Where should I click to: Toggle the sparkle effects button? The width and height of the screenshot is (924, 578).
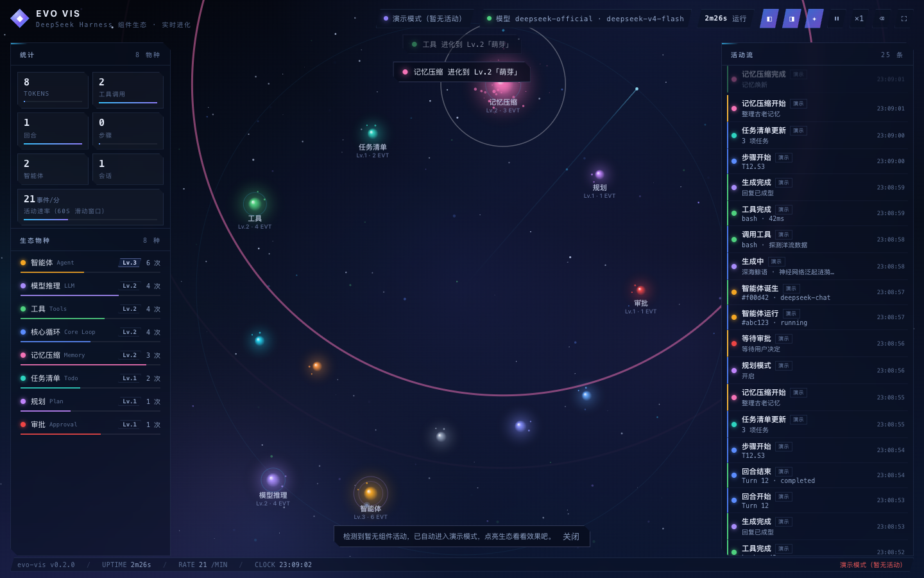pyautogui.click(x=814, y=19)
